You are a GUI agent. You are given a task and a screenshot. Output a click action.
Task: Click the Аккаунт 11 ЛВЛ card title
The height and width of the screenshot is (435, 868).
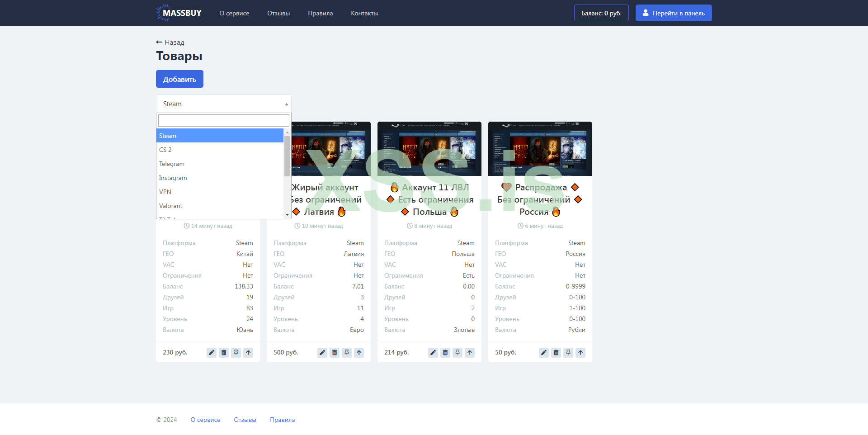[x=429, y=199]
